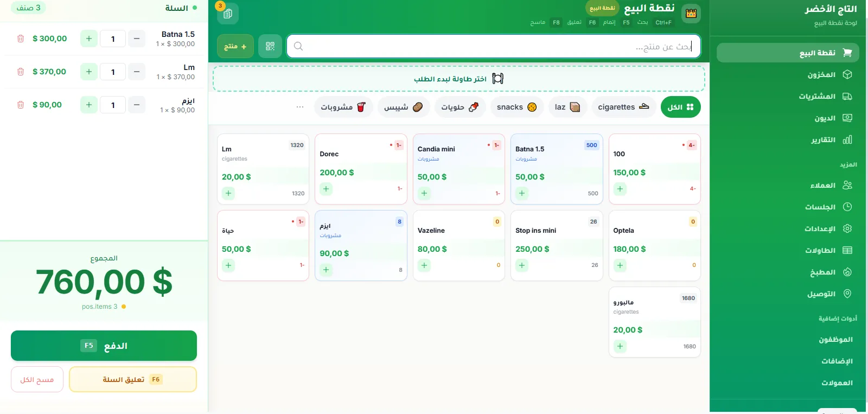Delete Lm item from the cart
This screenshot has height=414, width=868.
(21, 72)
